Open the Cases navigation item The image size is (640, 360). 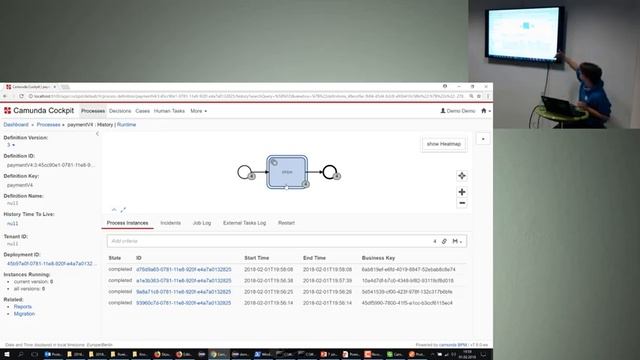coord(142,111)
